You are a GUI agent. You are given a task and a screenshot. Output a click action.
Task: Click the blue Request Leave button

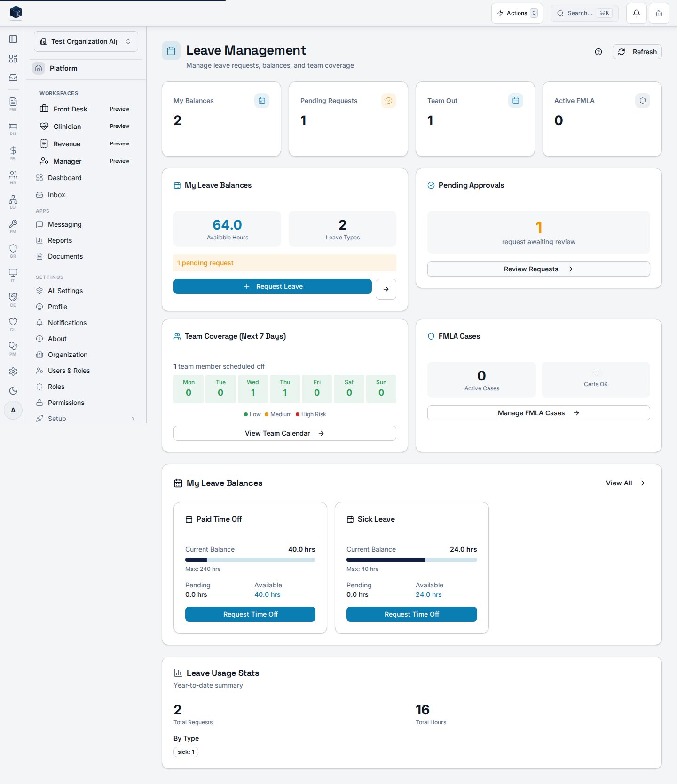click(x=273, y=286)
